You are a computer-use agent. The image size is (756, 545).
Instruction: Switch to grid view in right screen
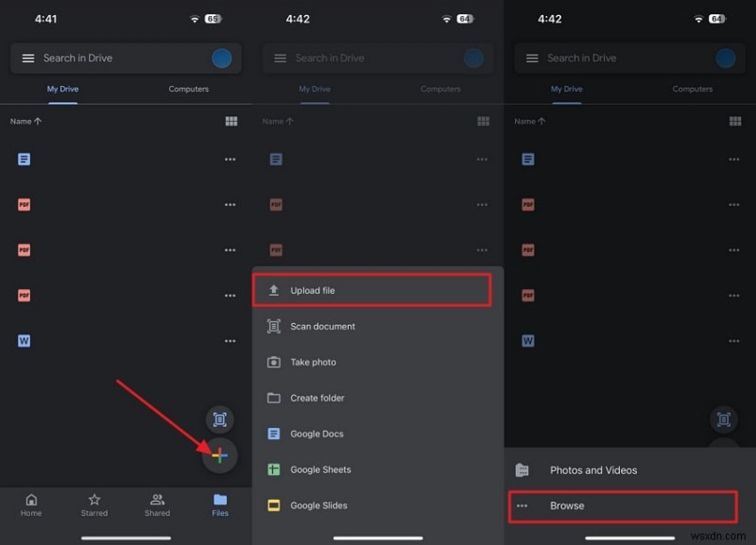[x=735, y=122]
